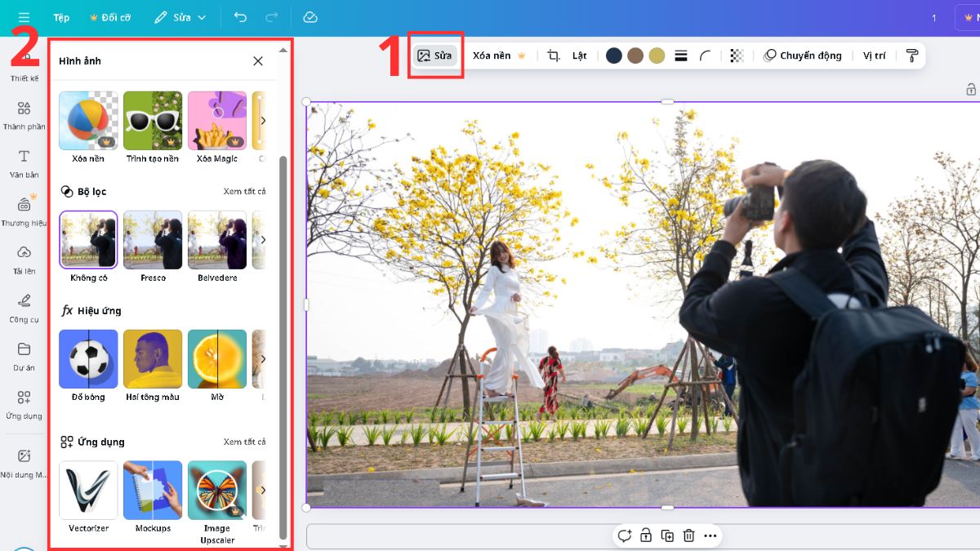
Task: Click the page lock icon above canvas
Action: pos(971,90)
